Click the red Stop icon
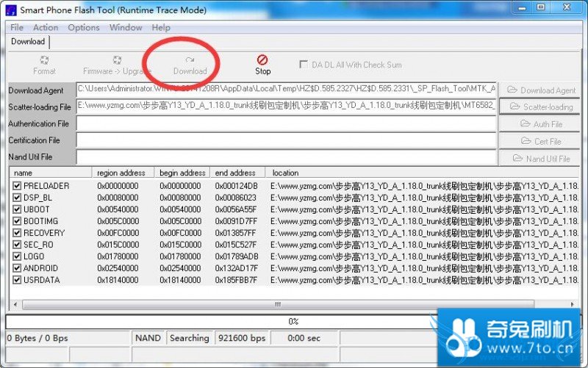Screen dimensions: 588x368 (x=262, y=59)
